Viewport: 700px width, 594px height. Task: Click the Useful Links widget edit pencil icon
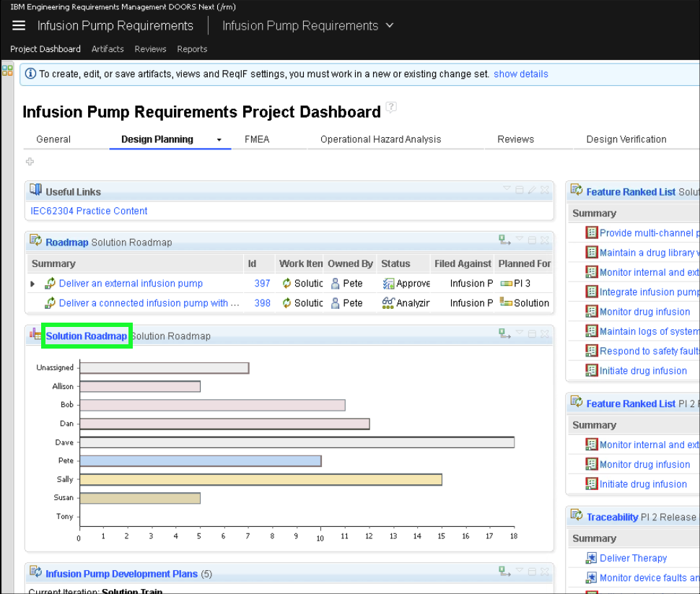[532, 190]
